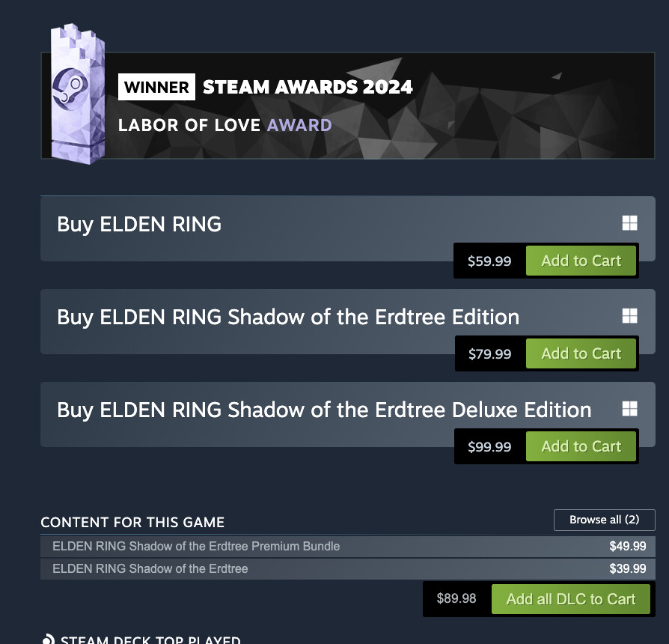Open Browse all (2) DLC list

click(x=604, y=520)
